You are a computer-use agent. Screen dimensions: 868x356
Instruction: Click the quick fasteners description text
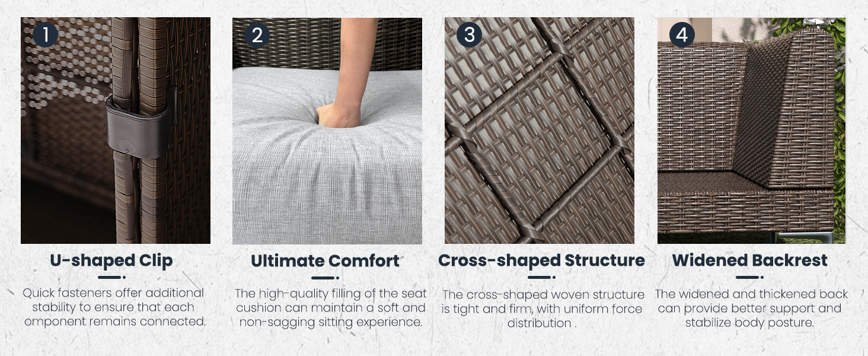click(x=114, y=307)
